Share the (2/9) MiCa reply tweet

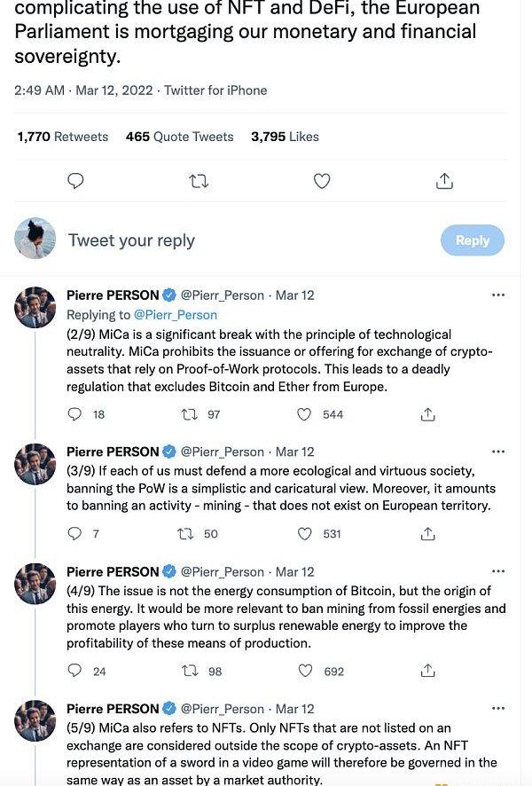pyautogui.click(x=427, y=414)
